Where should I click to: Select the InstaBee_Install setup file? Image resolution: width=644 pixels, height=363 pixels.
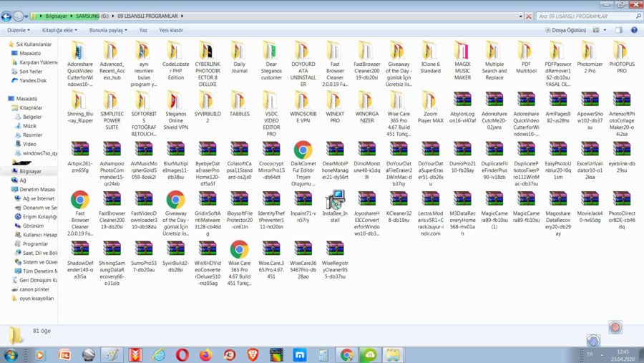334,200
